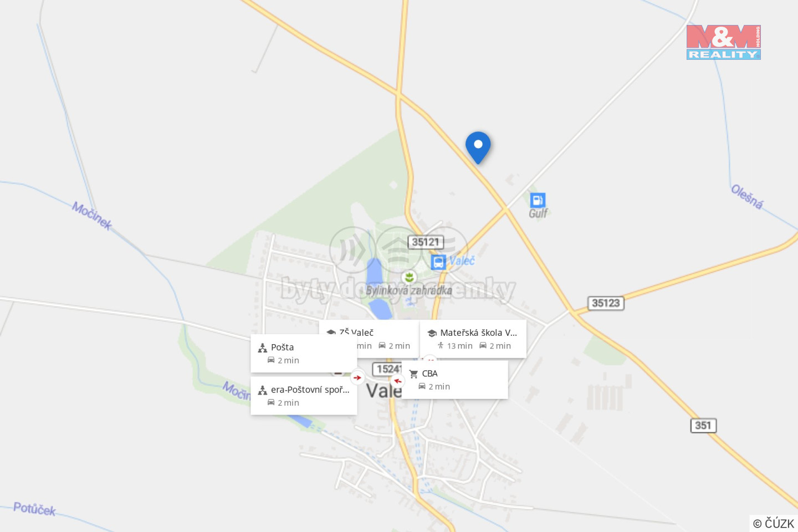Click the blue location pin marker
The width and height of the screenshot is (798, 532).
click(x=478, y=147)
